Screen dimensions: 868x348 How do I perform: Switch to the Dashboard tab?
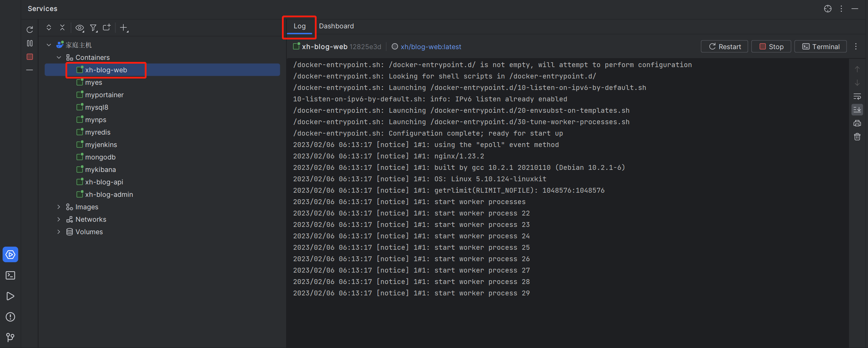(336, 26)
